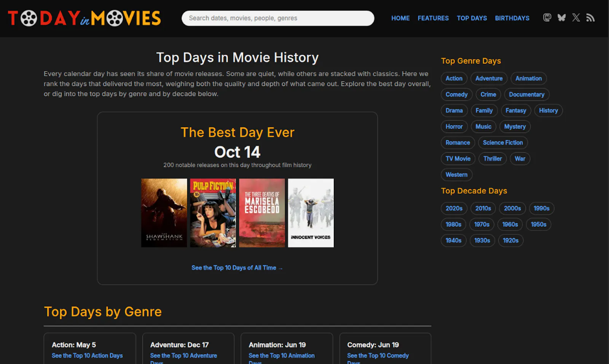Click the Today in Movies logo

pos(84,18)
